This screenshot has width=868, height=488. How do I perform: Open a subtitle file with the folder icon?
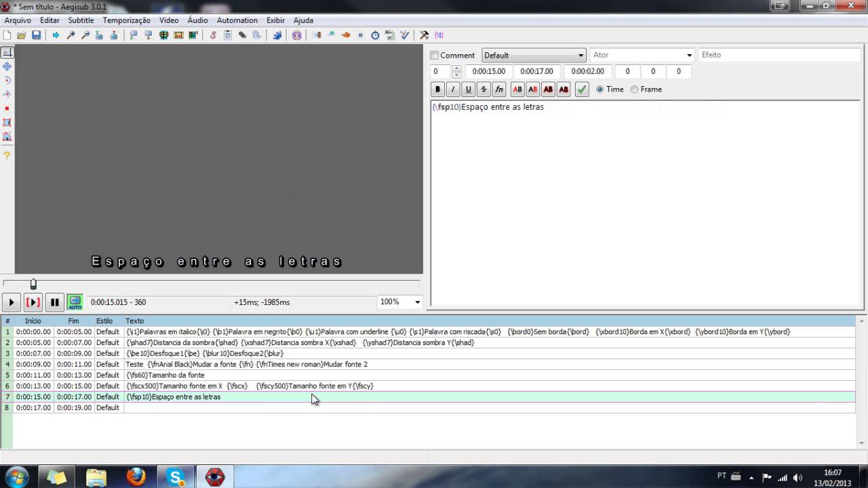coord(22,35)
